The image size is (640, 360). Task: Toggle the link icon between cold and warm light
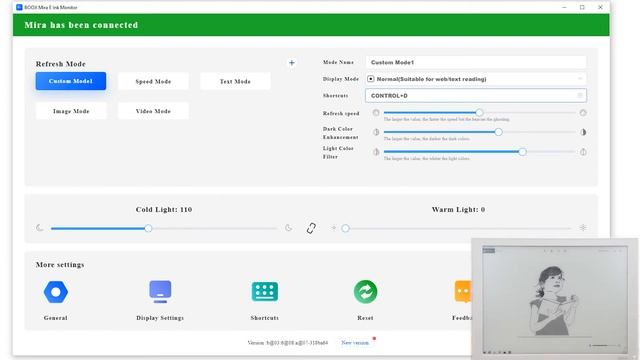[311, 228]
